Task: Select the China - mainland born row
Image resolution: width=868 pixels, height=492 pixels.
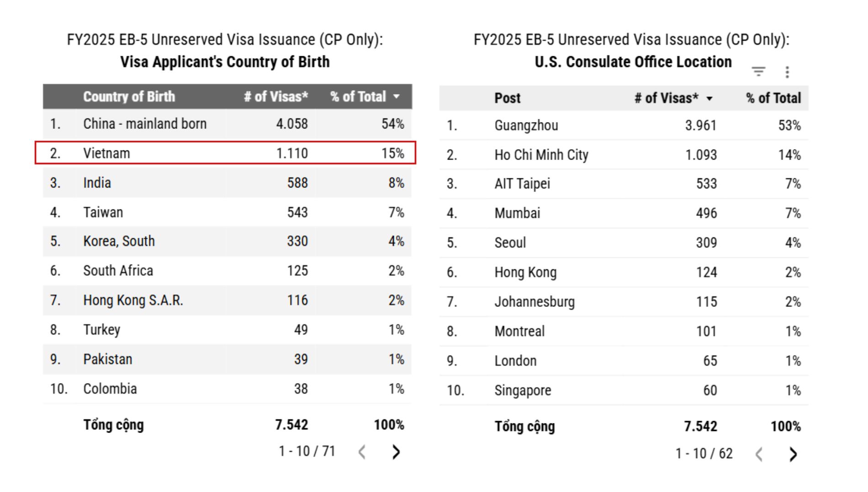Action: pyautogui.click(x=228, y=123)
